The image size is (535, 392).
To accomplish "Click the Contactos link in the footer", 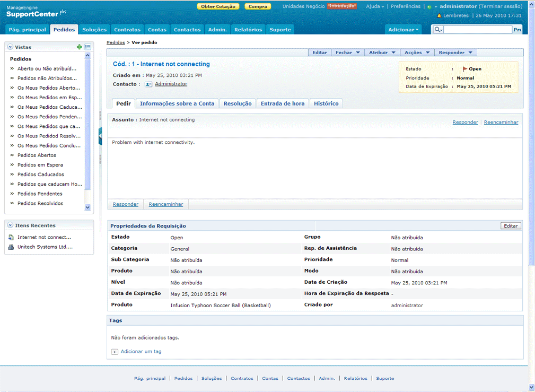I will [x=299, y=378].
